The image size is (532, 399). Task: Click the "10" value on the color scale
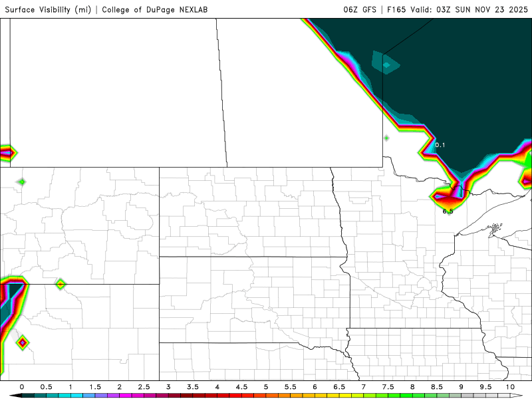coord(510,387)
